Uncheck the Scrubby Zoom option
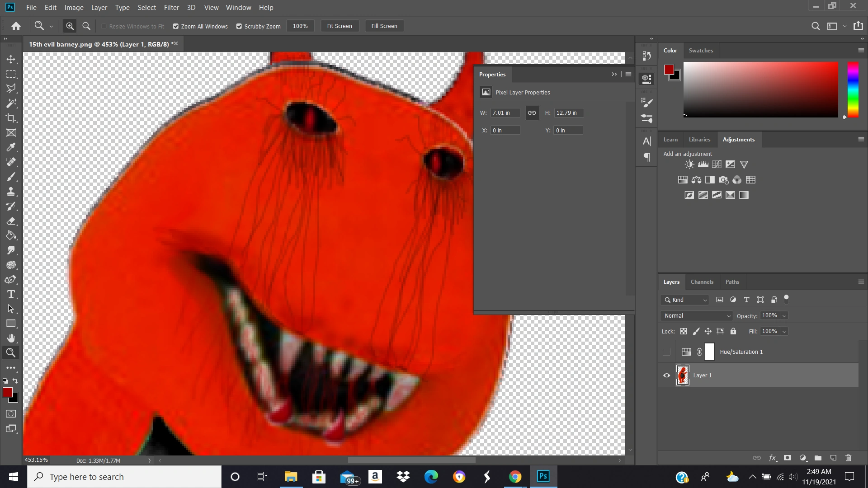 pyautogui.click(x=239, y=26)
